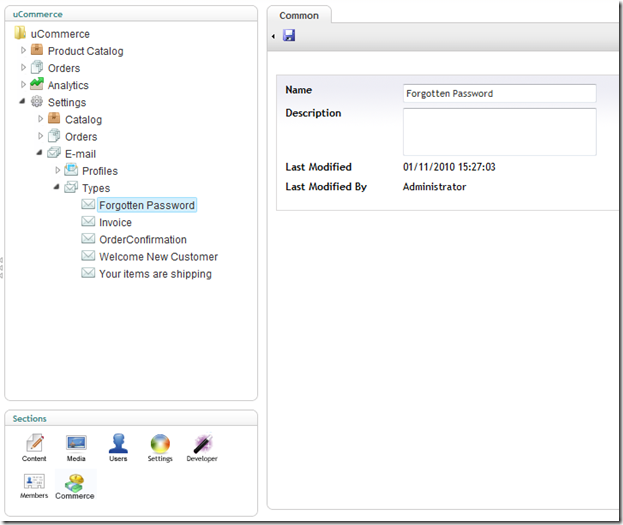Click the Settings gear icon in tree
Screen dimensions: 623x525
pyautogui.click(x=37, y=101)
